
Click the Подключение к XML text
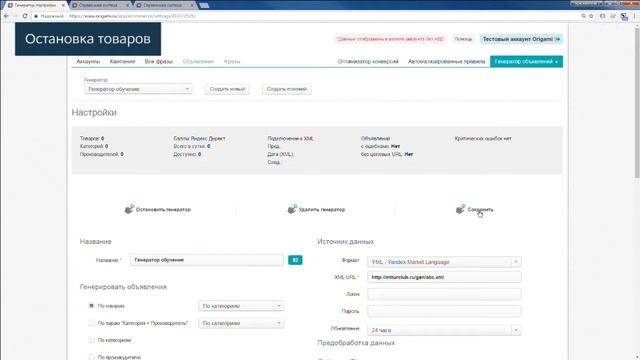(x=291, y=138)
